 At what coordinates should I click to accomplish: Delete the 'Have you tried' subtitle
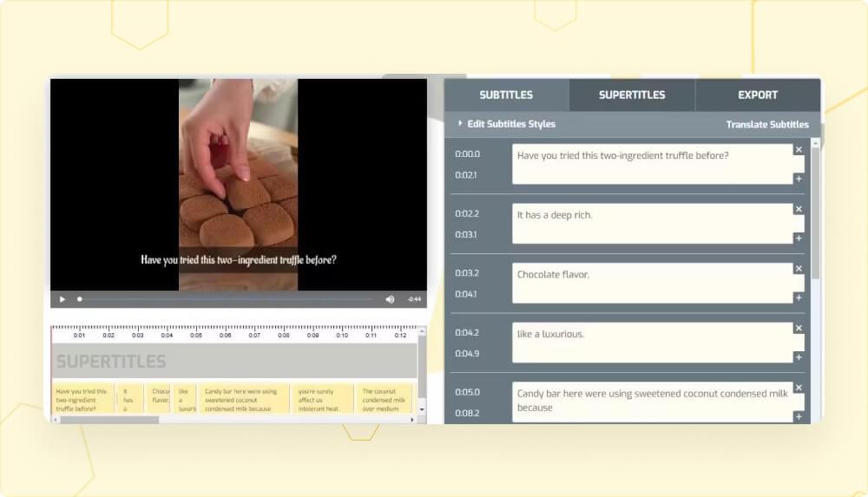point(799,149)
